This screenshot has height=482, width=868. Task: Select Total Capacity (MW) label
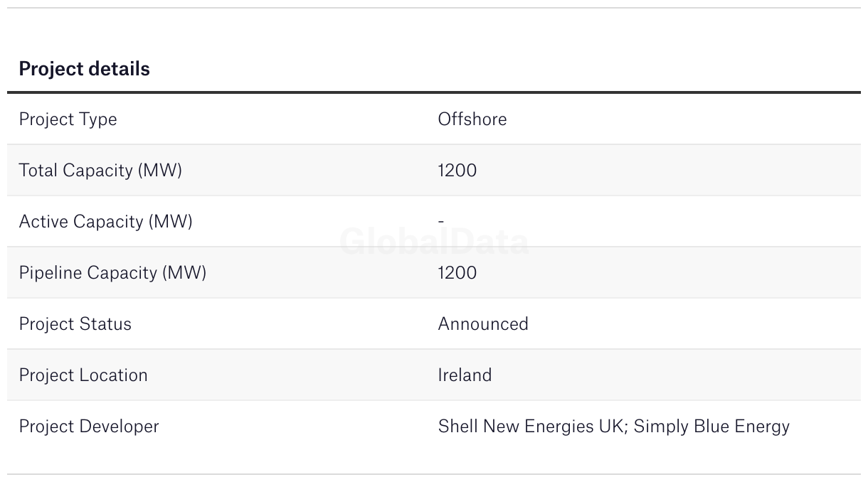pyautogui.click(x=100, y=171)
